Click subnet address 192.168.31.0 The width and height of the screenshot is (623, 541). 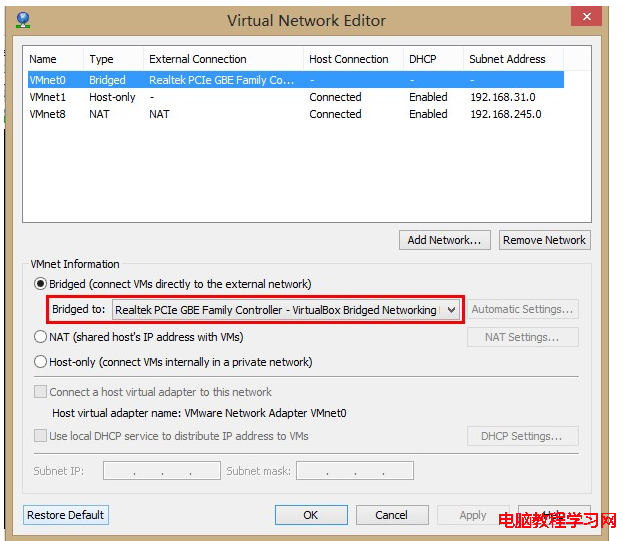coord(503,97)
